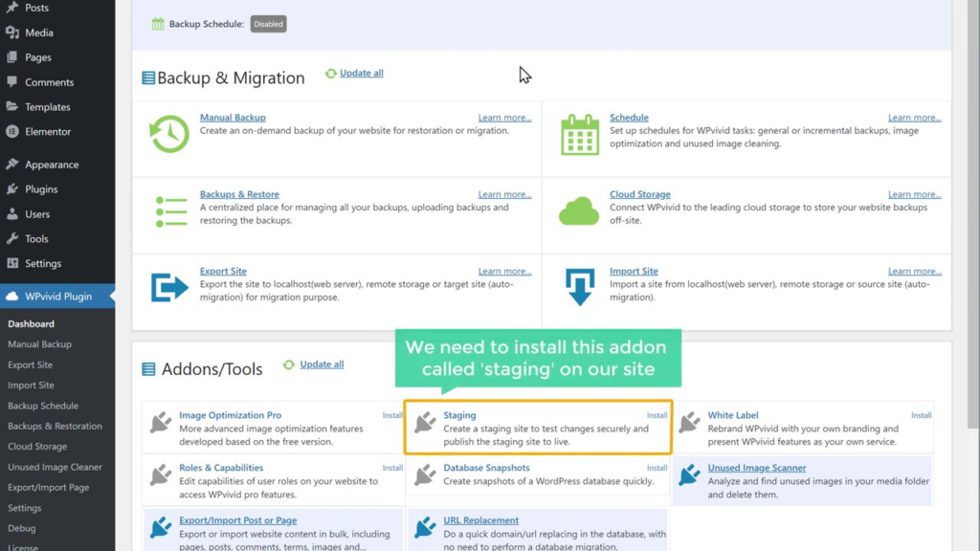The width and height of the screenshot is (980, 551).
Task: Click the Import Site download icon
Action: 579,287
